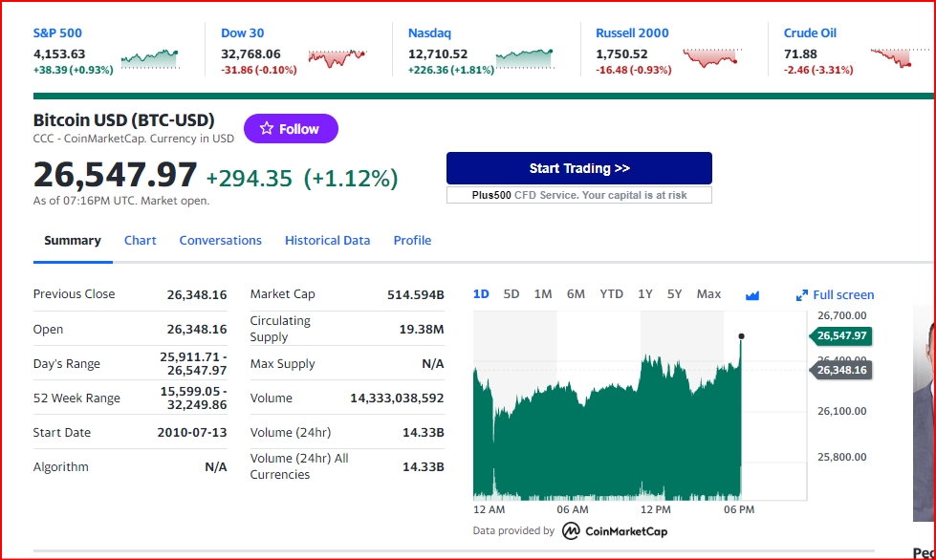The image size is (936, 560).
Task: Click the Day's Range value
Action: 193,364
